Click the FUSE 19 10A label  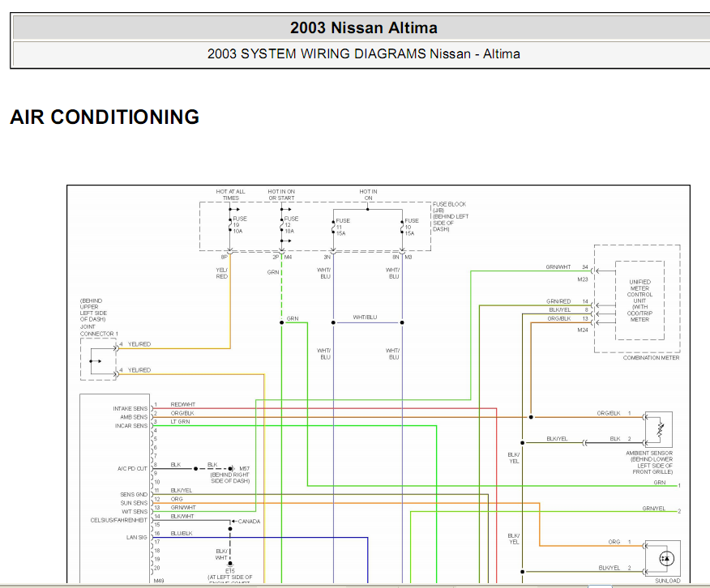pos(240,225)
